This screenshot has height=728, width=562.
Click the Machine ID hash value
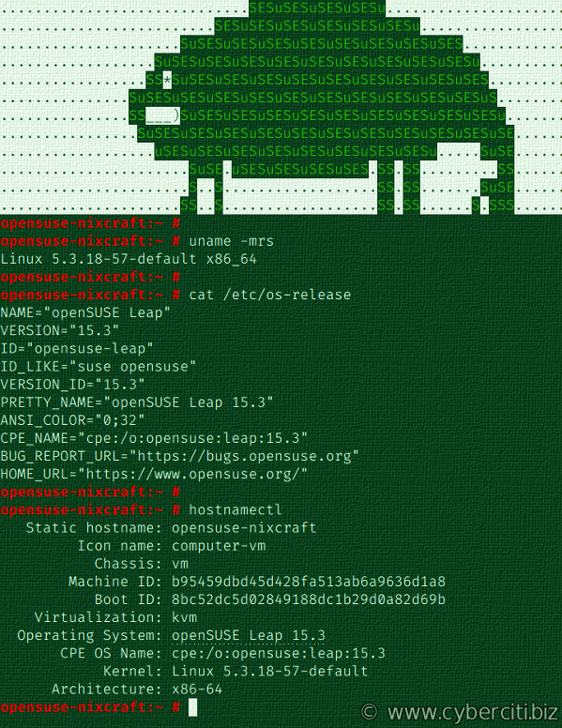click(x=309, y=582)
